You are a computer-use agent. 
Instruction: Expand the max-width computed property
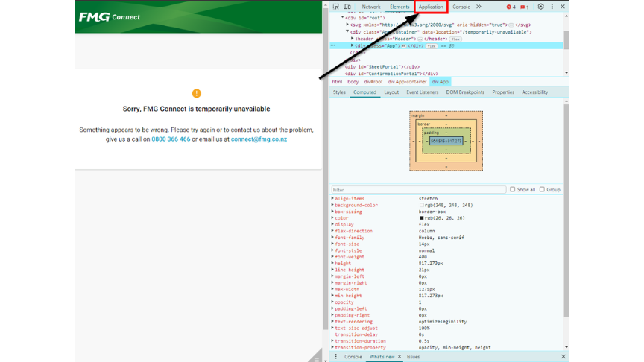click(332, 289)
